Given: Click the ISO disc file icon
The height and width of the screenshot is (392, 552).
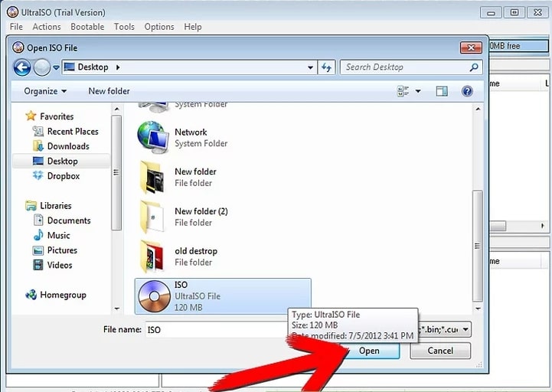Looking at the screenshot, I should [x=154, y=296].
